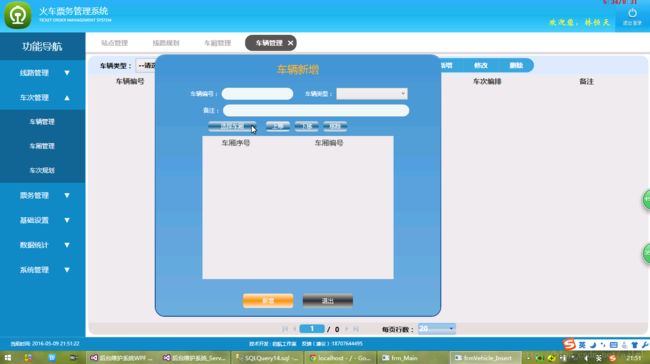The width and height of the screenshot is (650, 364).
Task: Switch to frm_Main taskbar window
Action: pyautogui.click(x=413, y=358)
